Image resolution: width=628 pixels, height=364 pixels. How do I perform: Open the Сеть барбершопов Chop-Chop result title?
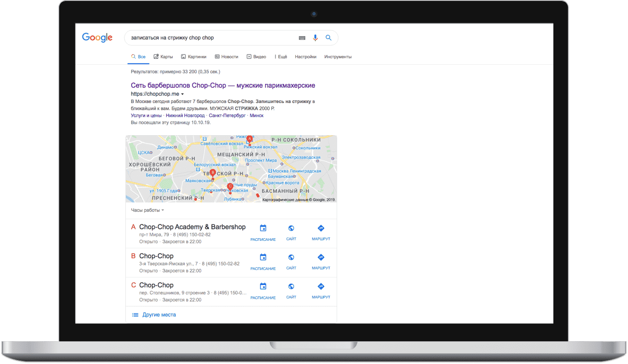coord(223,85)
